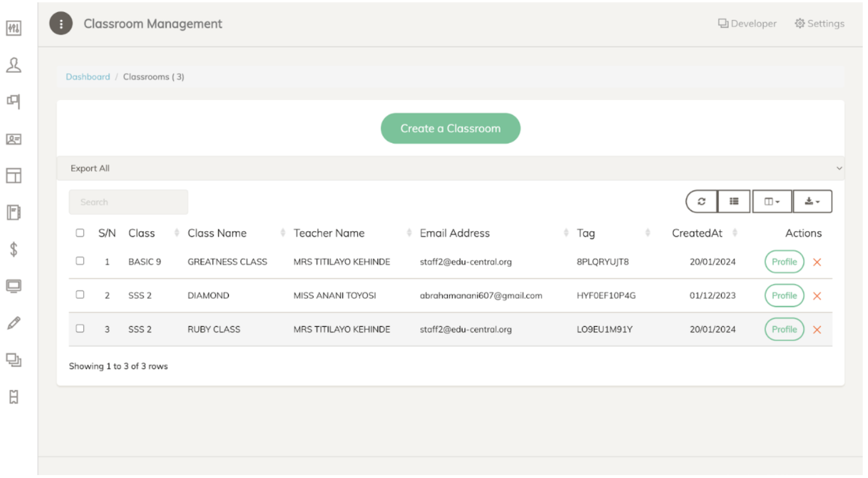
Task: Delete the RUBY CLASS row
Action: 817,330
